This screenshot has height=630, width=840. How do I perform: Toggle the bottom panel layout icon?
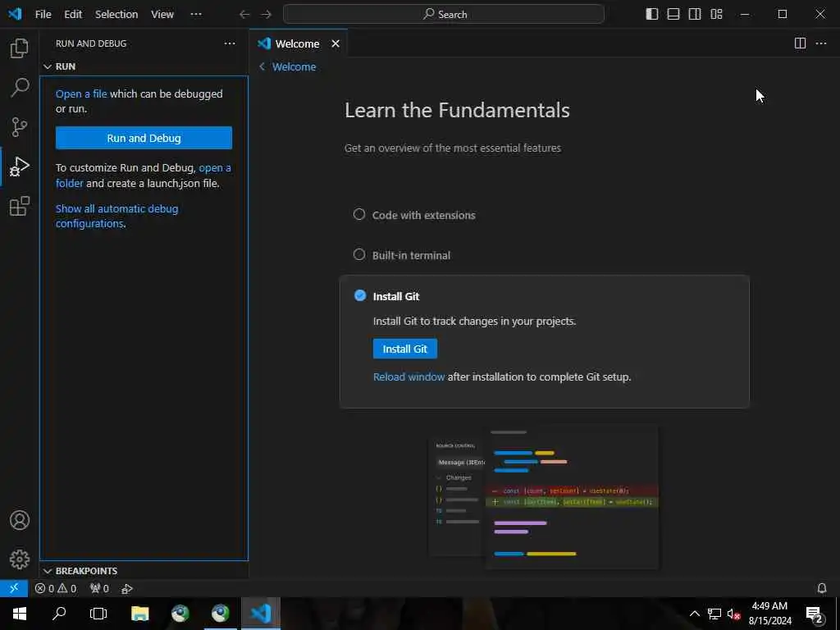pyautogui.click(x=673, y=14)
